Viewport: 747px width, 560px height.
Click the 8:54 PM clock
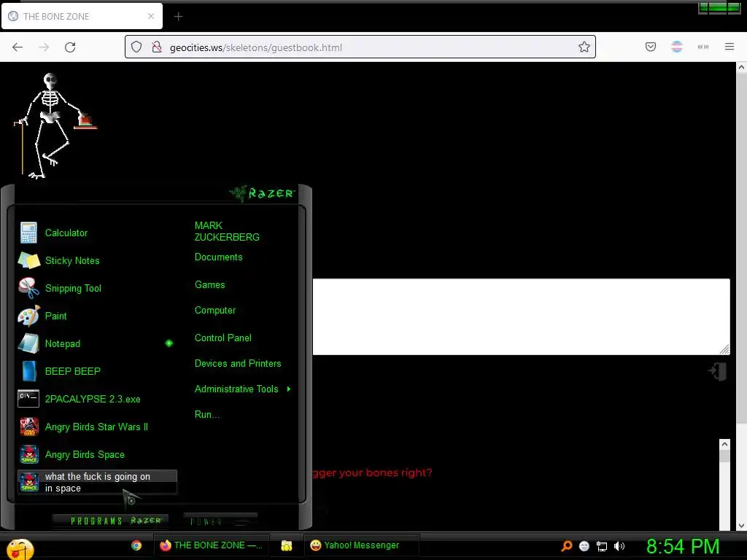tap(683, 546)
